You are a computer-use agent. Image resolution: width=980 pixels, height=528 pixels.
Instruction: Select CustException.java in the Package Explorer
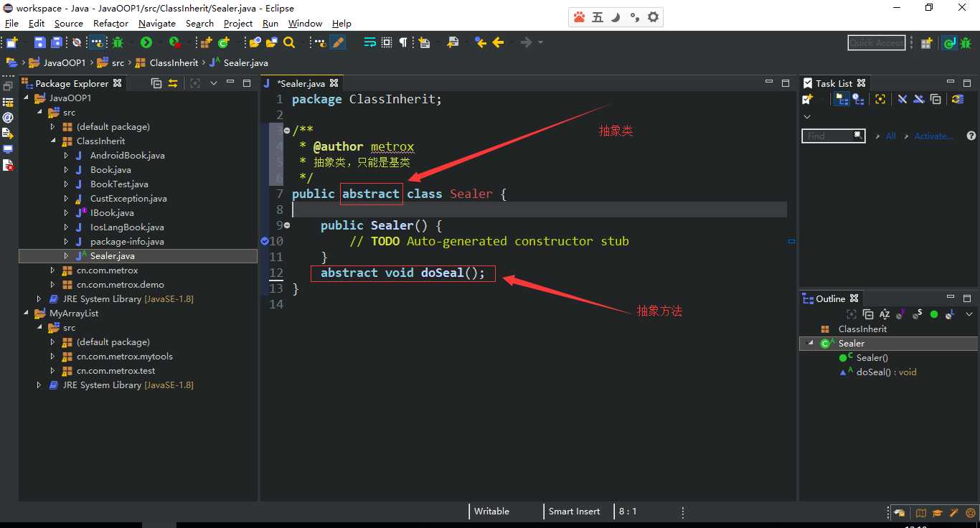coord(128,199)
